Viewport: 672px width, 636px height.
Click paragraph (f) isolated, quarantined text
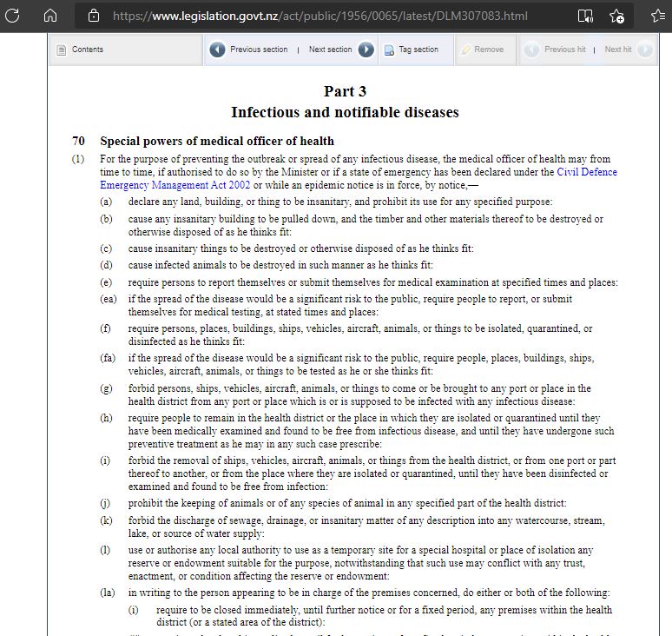pos(360,335)
